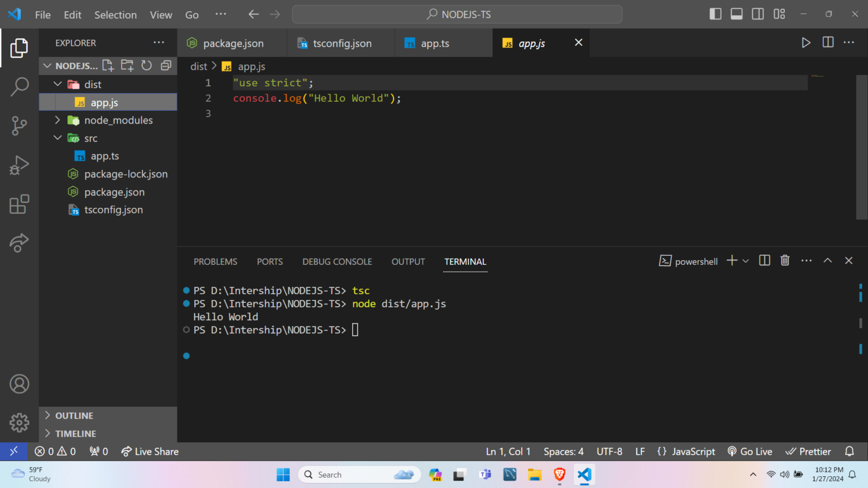This screenshot has width=868, height=488.
Task: Open Run and Debug view
Action: pyautogui.click(x=19, y=165)
